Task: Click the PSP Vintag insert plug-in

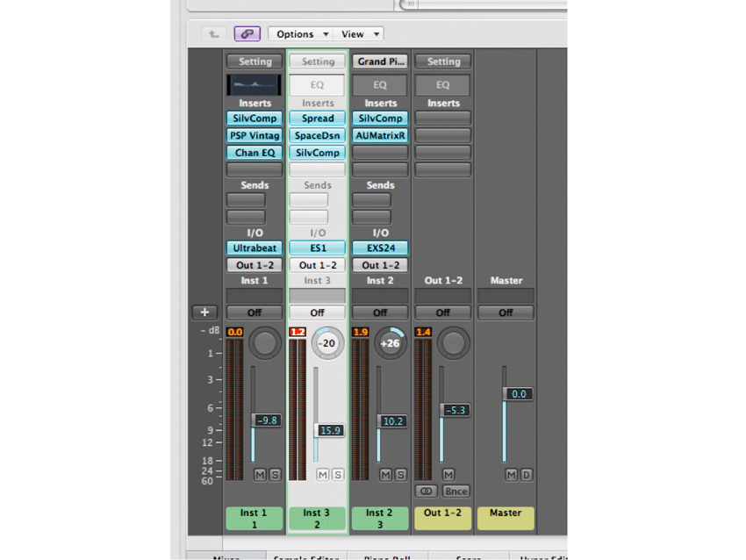Action: click(x=255, y=135)
